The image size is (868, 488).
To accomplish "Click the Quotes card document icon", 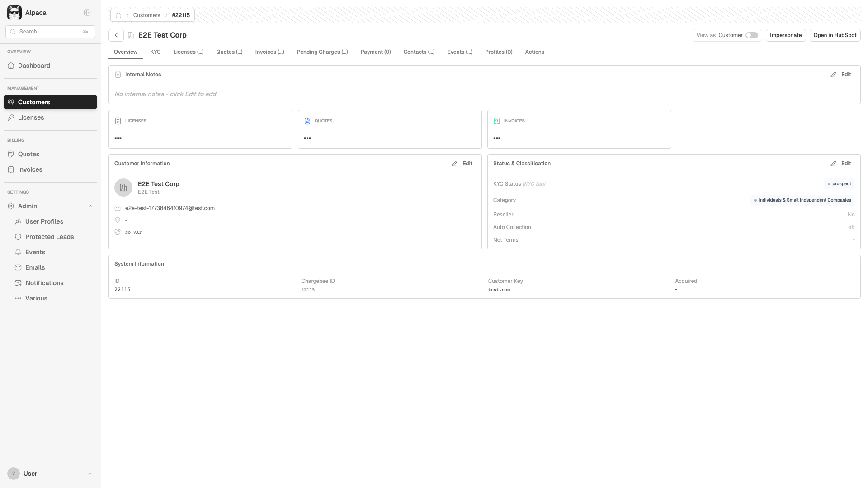I will pos(307,121).
